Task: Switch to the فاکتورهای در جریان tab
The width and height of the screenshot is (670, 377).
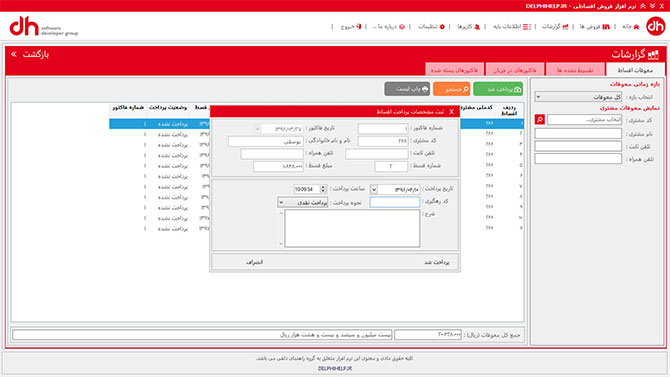Action: click(x=515, y=70)
